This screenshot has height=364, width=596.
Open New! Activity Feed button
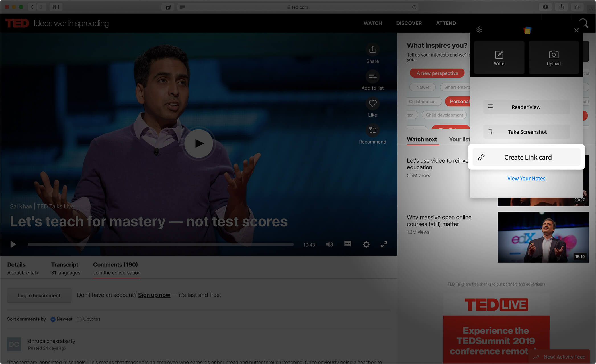[559, 357]
